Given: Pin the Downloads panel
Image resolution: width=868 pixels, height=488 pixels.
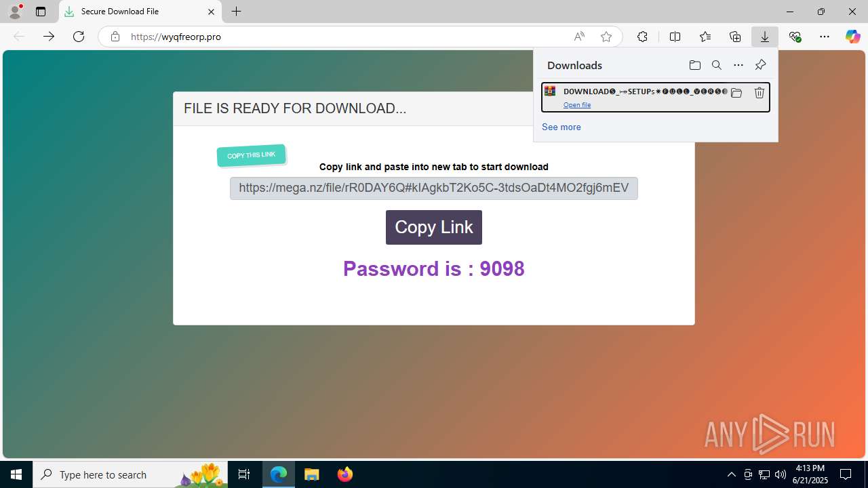Looking at the screenshot, I should click(760, 65).
